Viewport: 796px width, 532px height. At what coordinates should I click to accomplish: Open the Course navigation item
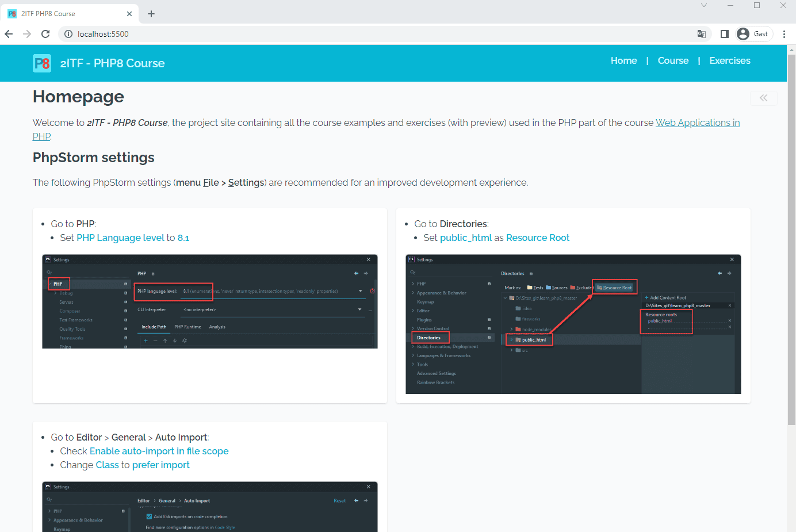point(673,60)
